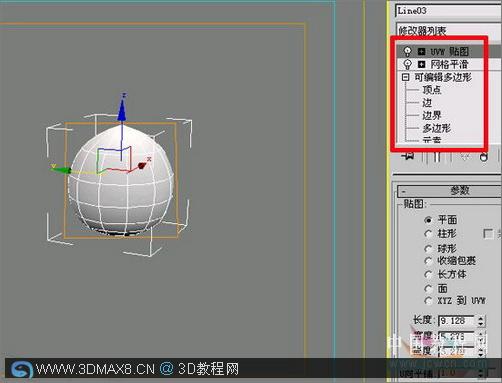Select the 顶点 sub-object level
The height and width of the screenshot is (383, 502).
pyautogui.click(x=432, y=90)
